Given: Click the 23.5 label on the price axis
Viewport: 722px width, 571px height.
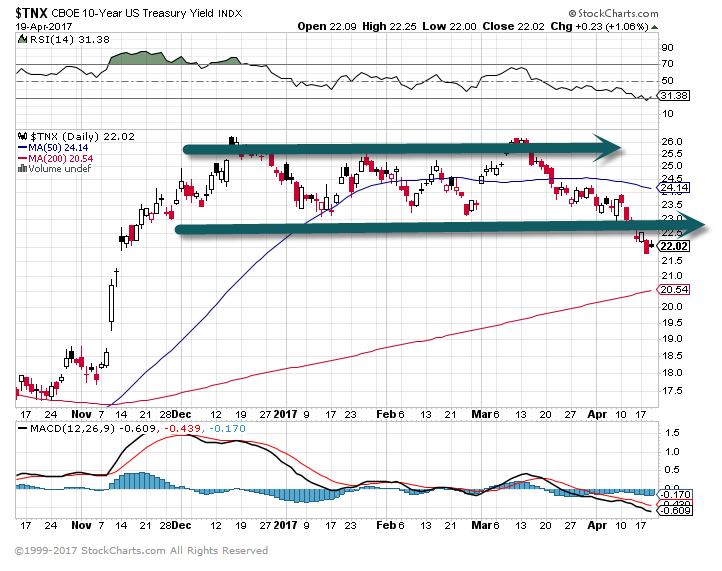Looking at the screenshot, I should click(x=671, y=205).
